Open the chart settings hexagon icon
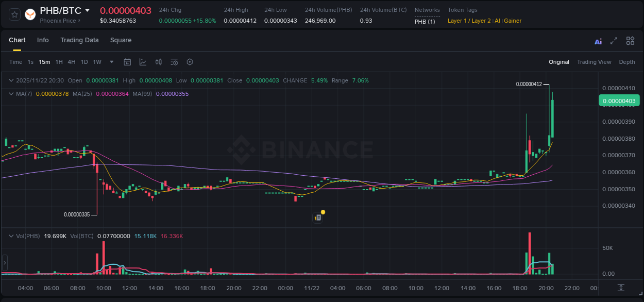The height and width of the screenshot is (302, 644). point(190,62)
